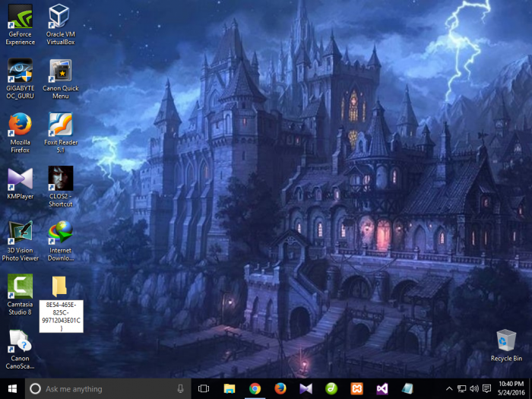Select the Canon CanoScan shortcut
The width and height of the screenshot is (532, 399).
tap(20, 349)
